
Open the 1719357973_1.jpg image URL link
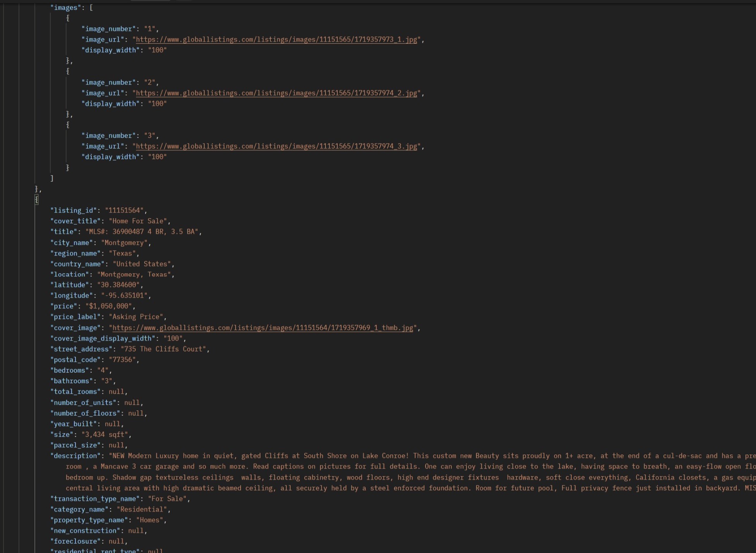coord(276,40)
